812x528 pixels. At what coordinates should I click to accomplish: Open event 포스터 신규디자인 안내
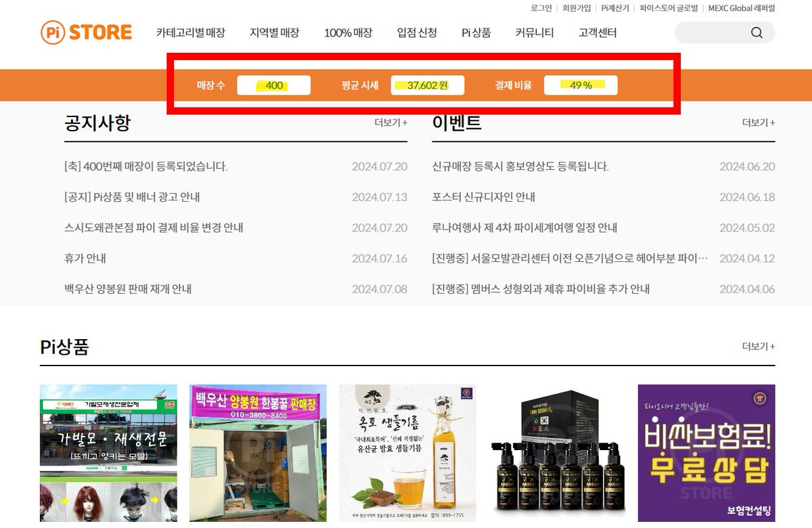pyautogui.click(x=484, y=197)
